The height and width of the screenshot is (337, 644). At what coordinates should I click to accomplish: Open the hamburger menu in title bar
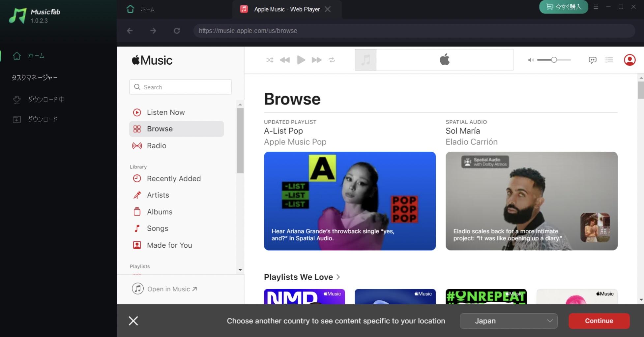click(x=596, y=7)
